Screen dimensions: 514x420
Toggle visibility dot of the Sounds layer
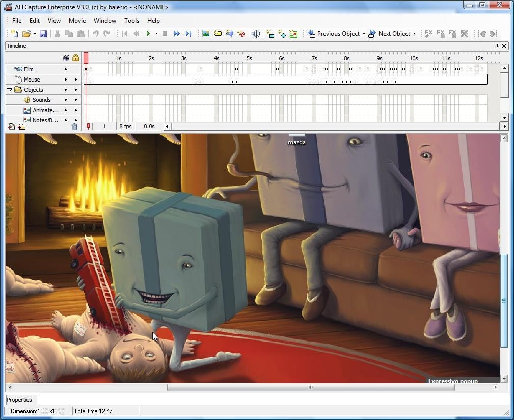(66, 100)
